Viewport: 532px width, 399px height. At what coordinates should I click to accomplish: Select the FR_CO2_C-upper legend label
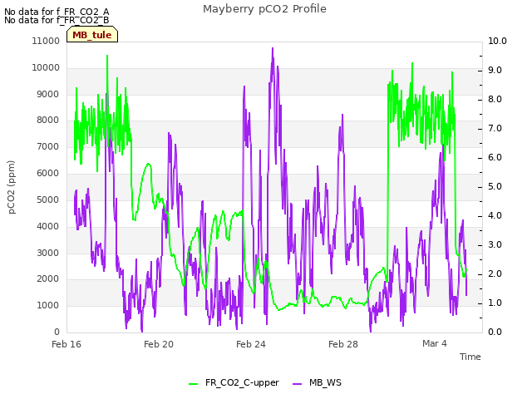pos(242,382)
